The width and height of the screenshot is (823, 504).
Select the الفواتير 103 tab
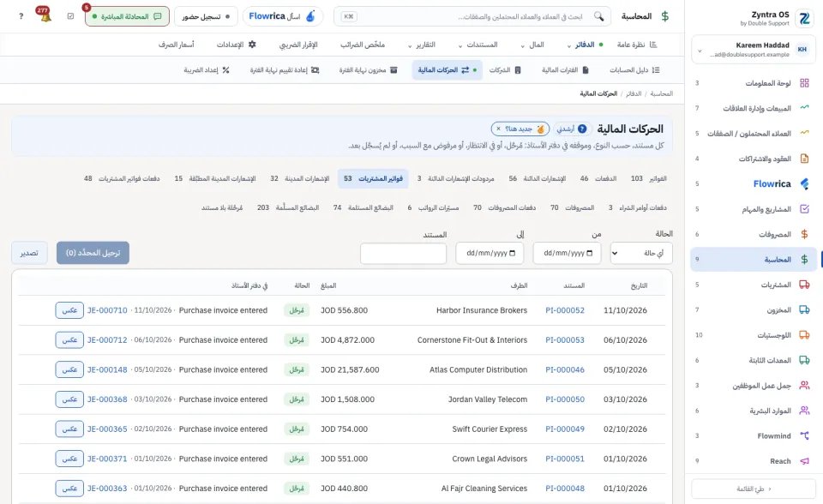coord(649,178)
